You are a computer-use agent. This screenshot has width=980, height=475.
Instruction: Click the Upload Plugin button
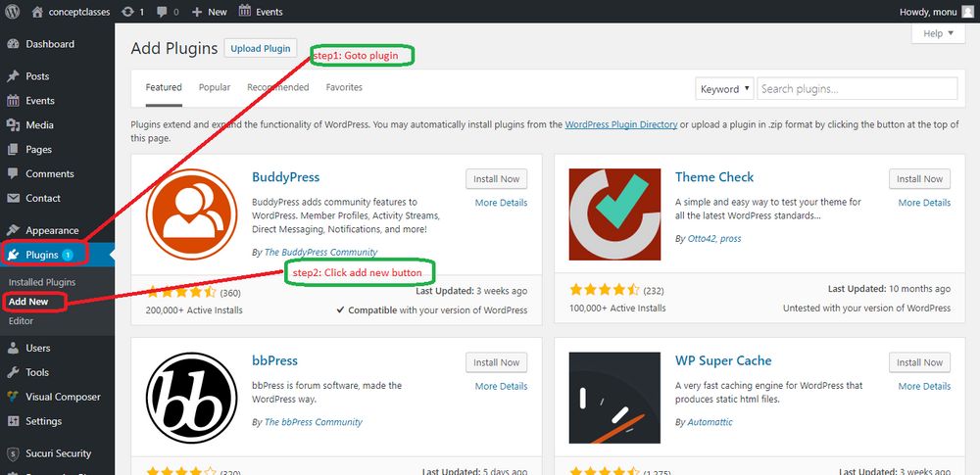pyautogui.click(x=261, y=48)
